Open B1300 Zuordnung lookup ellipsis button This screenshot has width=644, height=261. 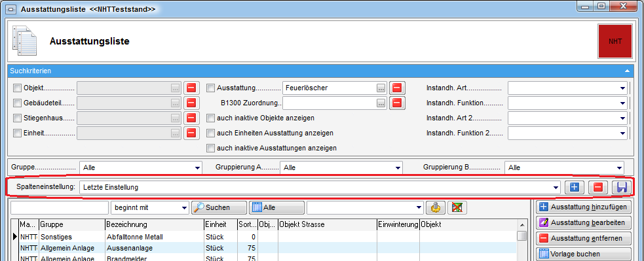pos(381,103)
